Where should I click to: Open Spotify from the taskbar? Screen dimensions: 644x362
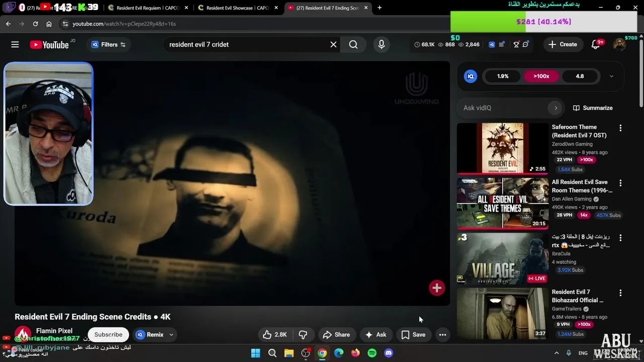click(x=372, y=353)
